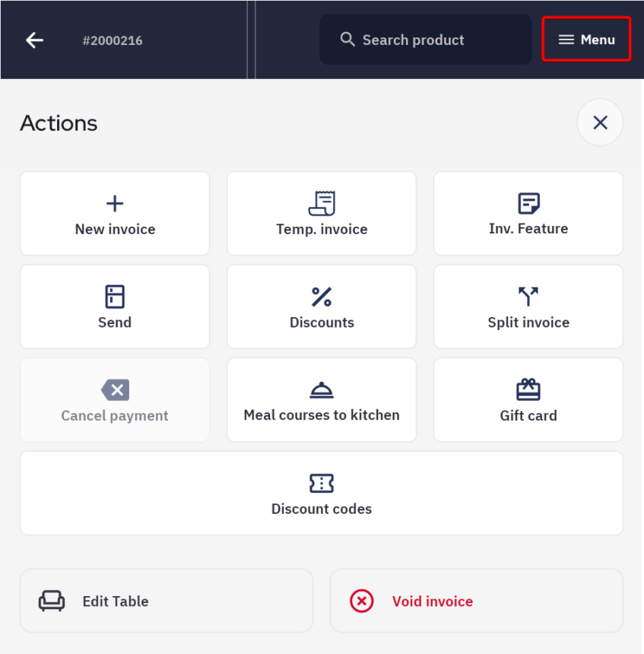Open Discounts percent icon
Image resolution: width=644 pixels, height=654 pixels.
pyautogui.click(x=322, y=297)
